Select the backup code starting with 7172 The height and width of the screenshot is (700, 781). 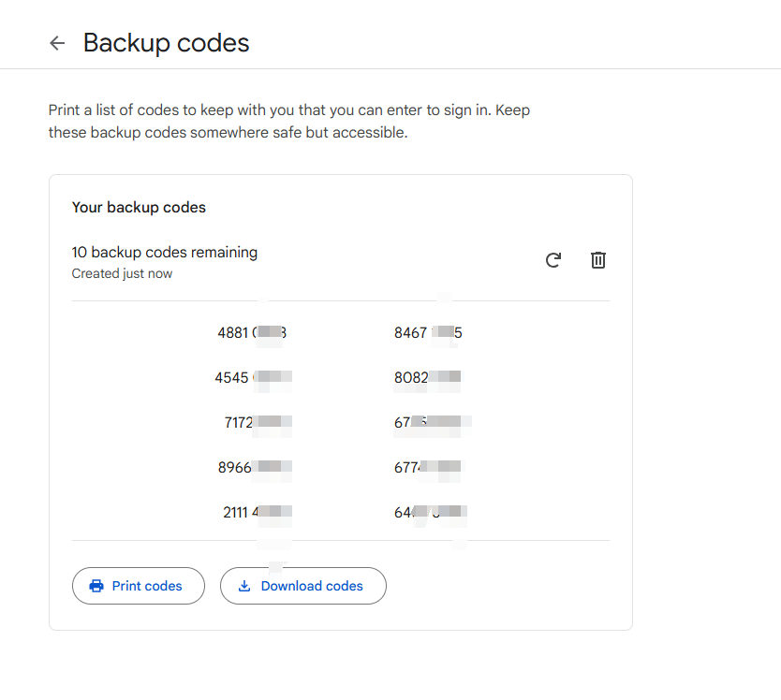257,423
